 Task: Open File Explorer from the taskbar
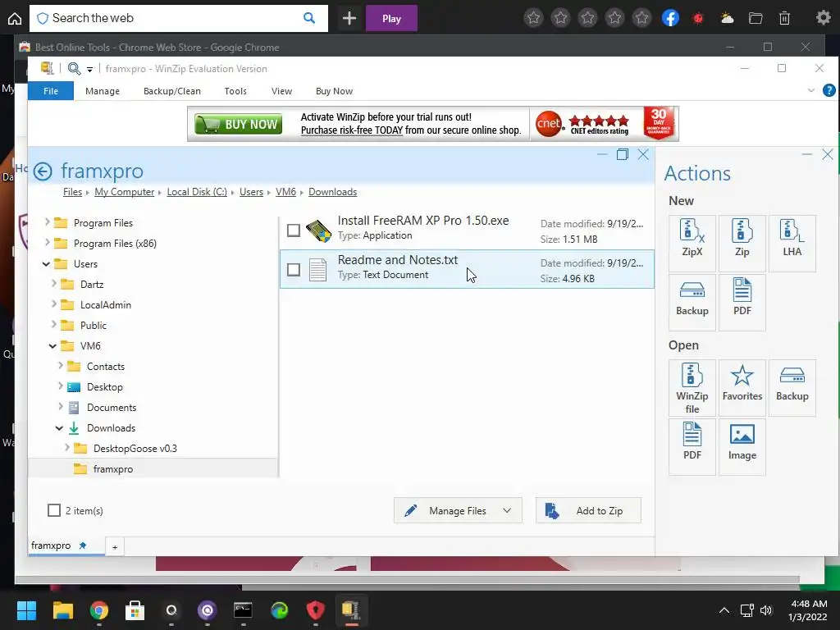click(62, 610)
